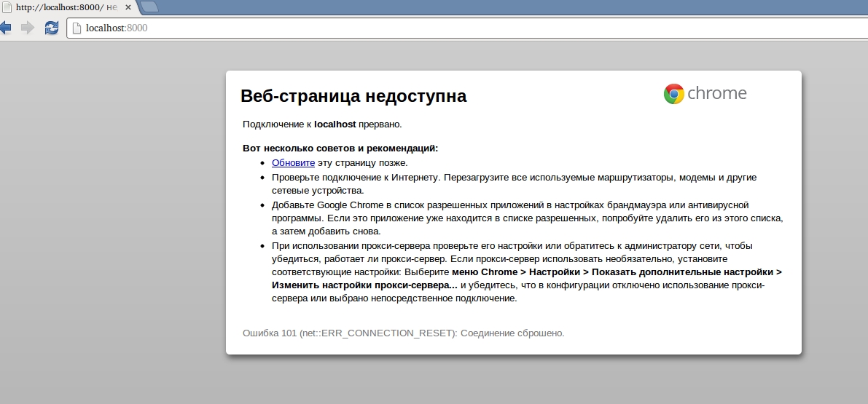
Task: Open a new tab with the new-tab button
Action: click(149, 7)
